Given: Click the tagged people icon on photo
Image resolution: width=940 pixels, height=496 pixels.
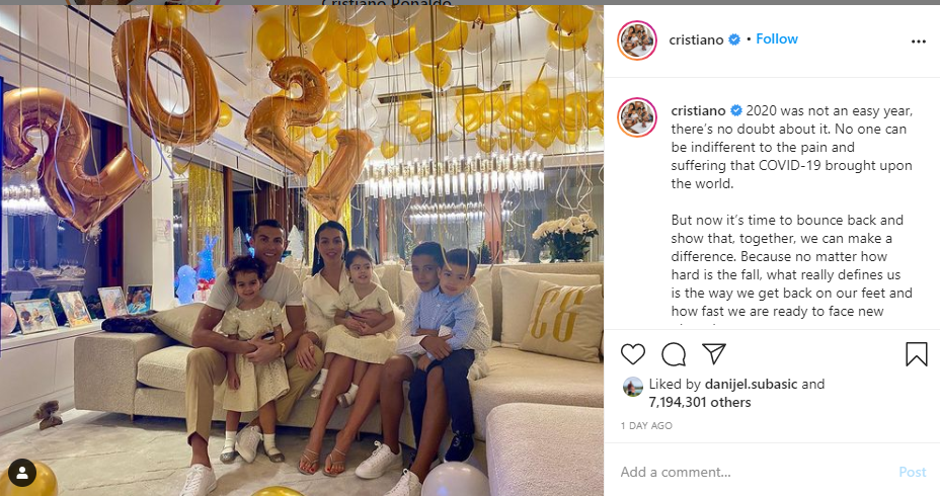Looking at the screenshot, I should tap(22, 473).
